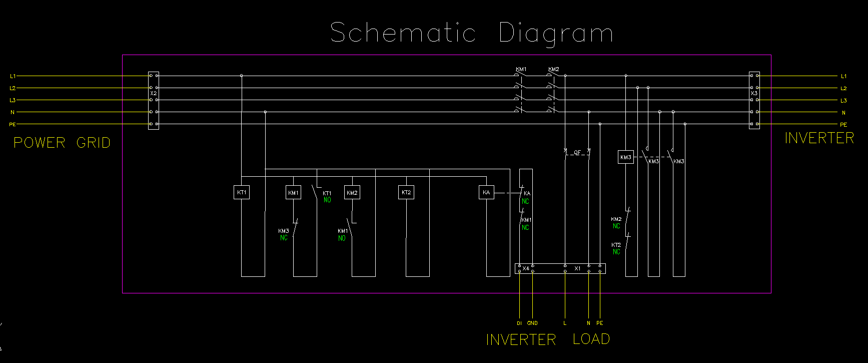Select the GND label under X4
This screenshot has width=868, height=363.
point(532,323)
